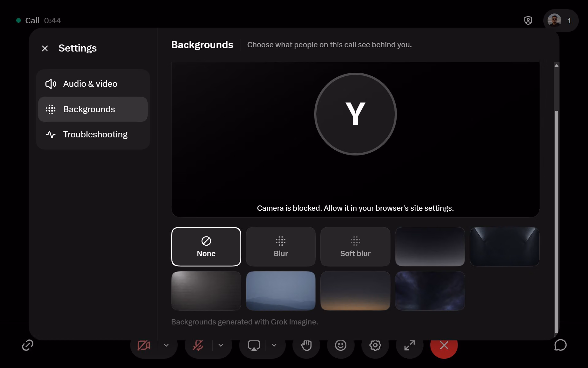Choose the None background option
Image resolution: width=588 pixels, height=368 pixels.
tap(206, 247)
